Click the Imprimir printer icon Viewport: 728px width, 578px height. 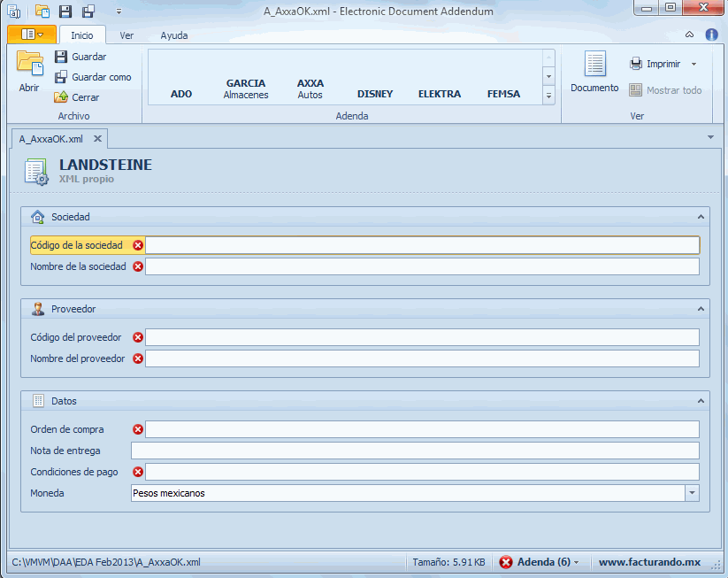point(636,64)
